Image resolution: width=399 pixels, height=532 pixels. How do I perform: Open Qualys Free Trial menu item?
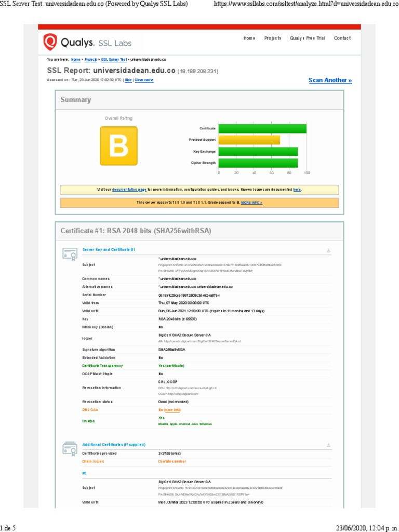point(308,38)
